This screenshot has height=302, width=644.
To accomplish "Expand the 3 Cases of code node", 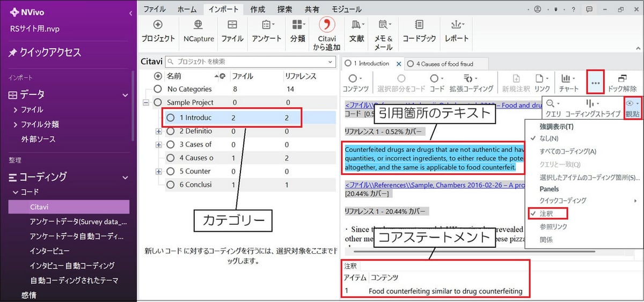I will click(x=158, y=144).
